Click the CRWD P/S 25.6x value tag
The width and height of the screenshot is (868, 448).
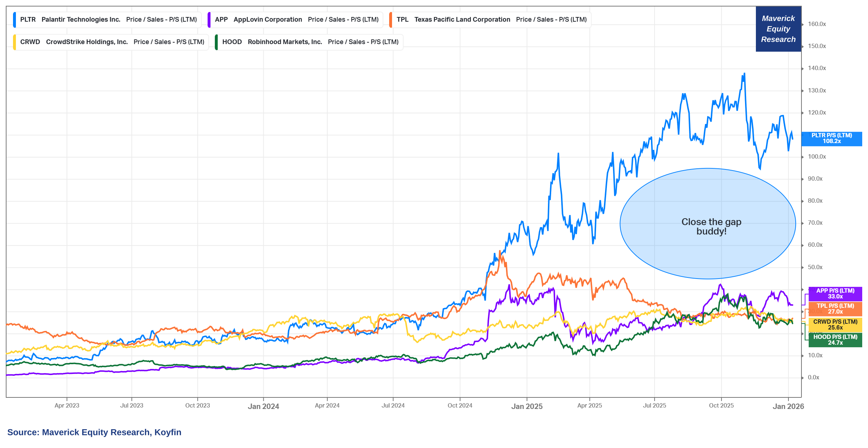835,325
